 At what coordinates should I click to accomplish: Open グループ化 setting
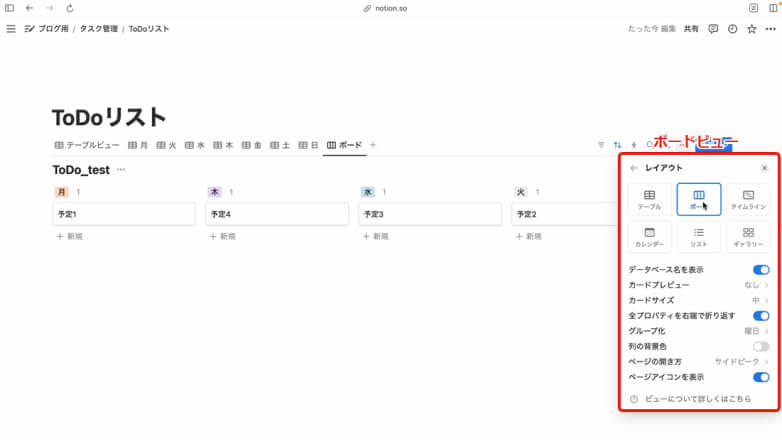[699, 331]
